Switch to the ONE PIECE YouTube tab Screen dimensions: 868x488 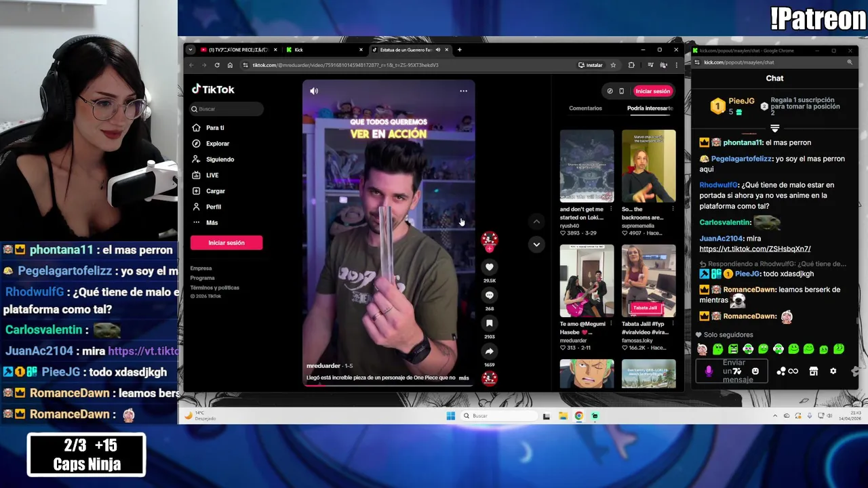tap(238, 49)
